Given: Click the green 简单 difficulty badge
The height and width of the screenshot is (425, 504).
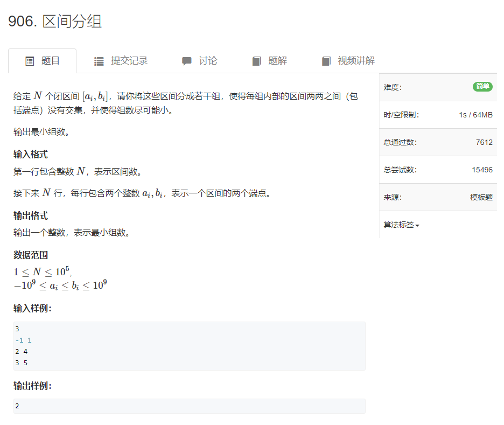Looking at the screenshot, I should pos(482,87).
